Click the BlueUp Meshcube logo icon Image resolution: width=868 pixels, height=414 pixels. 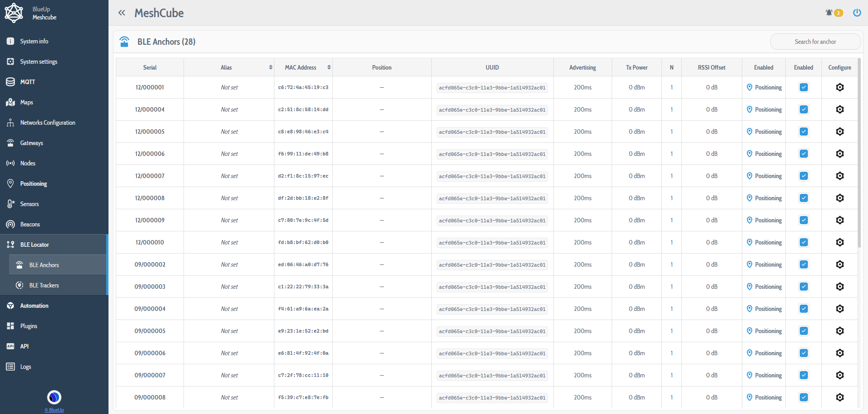pyautogui.click(x=14, y=13)
